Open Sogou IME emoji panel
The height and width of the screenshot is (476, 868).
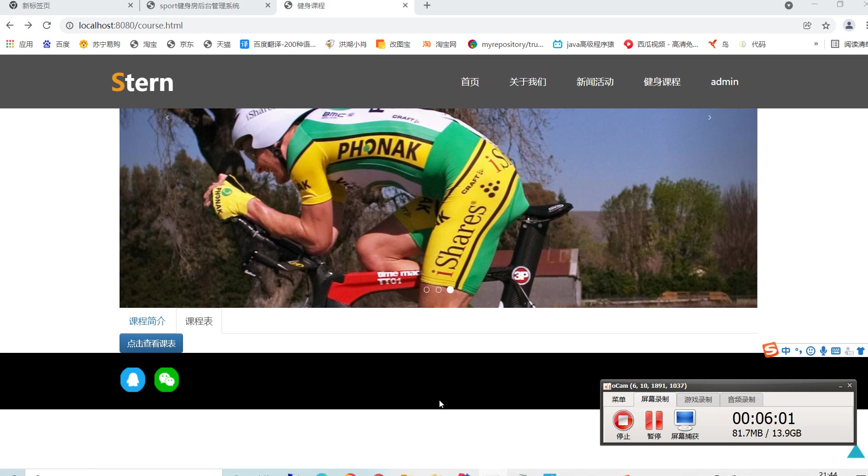coord(811,351)
